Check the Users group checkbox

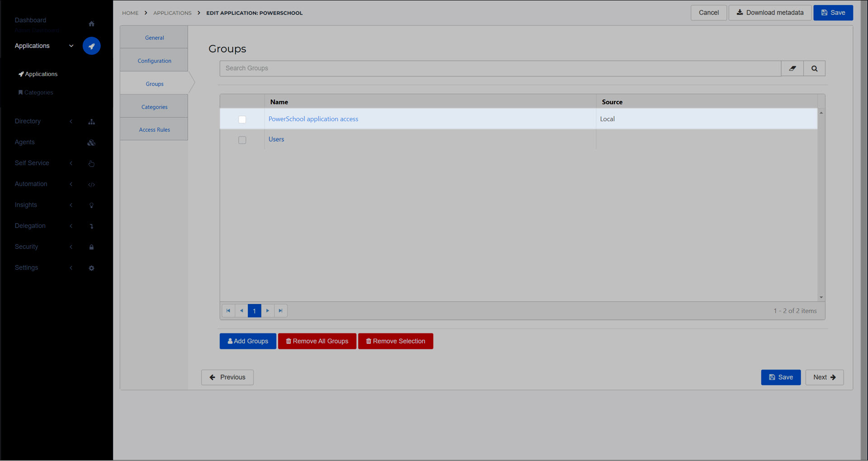242,140
